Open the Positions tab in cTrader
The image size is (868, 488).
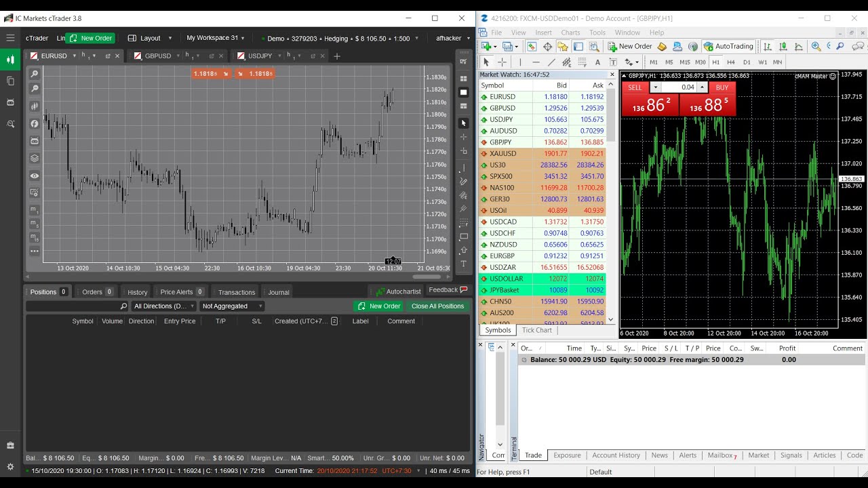[47, 292]
